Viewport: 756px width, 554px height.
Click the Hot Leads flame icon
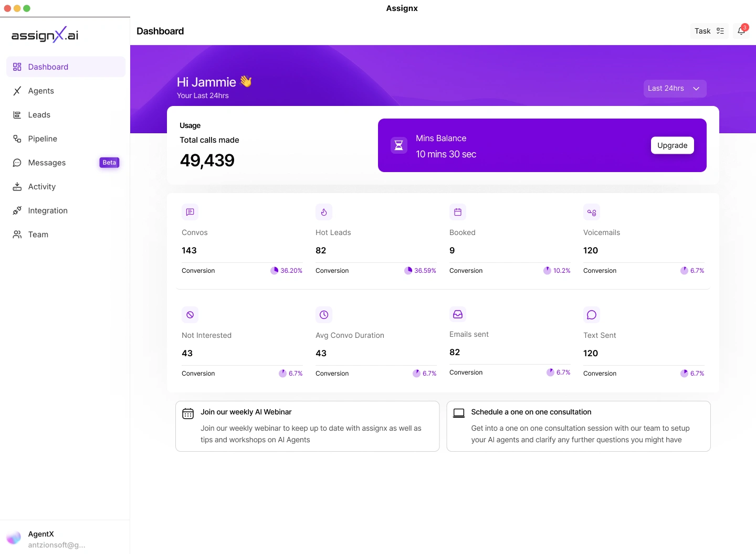[x=324, y=212]
